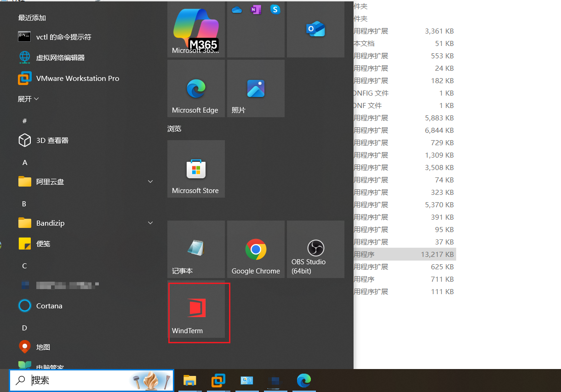Select Explorer row sized 74 KB

(405, 180)
